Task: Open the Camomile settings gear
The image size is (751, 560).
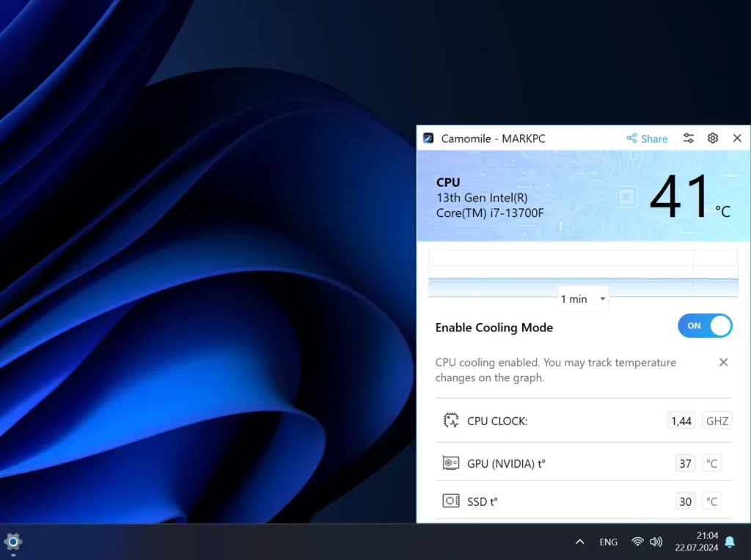Action: point(712,138)
